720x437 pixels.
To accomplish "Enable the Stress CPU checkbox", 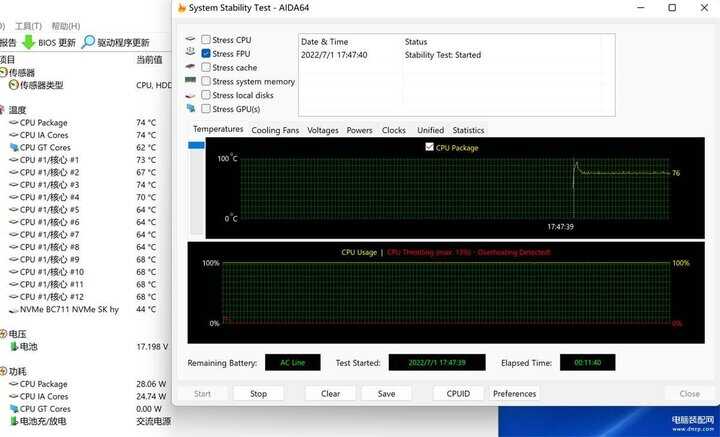I will tap(206, 40).
